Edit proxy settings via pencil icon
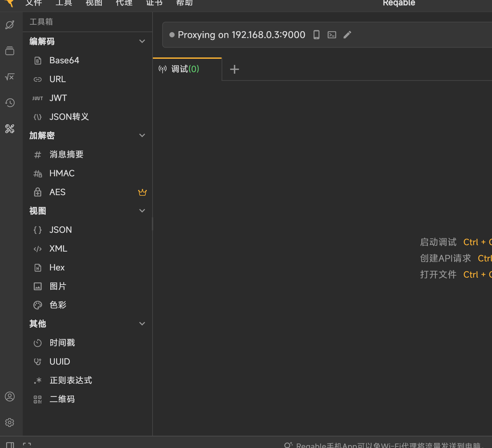The width and height of the screenshot is (492, 448). [347, 35]
